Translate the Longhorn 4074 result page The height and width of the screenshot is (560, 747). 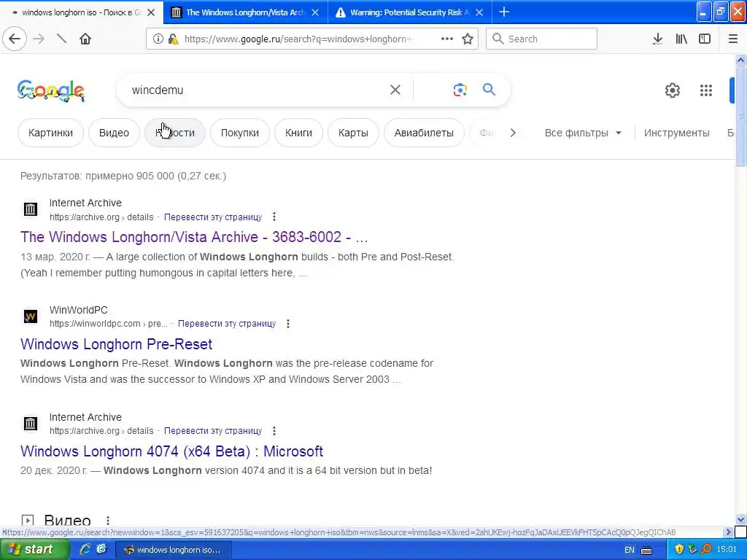tap(213, 431)
